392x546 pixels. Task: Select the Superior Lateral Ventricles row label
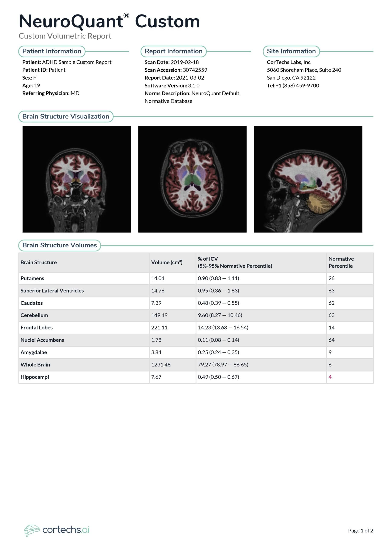point(52,290)
